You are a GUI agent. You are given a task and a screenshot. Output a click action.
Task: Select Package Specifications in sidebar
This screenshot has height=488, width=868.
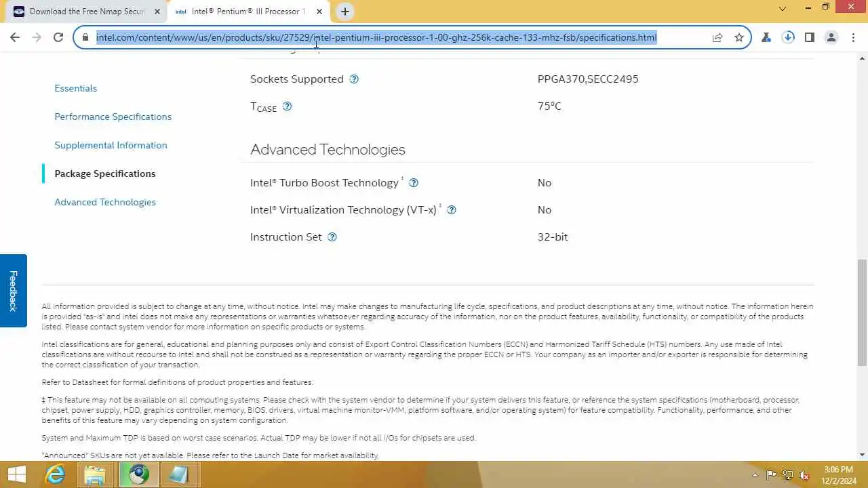point(105,174)
